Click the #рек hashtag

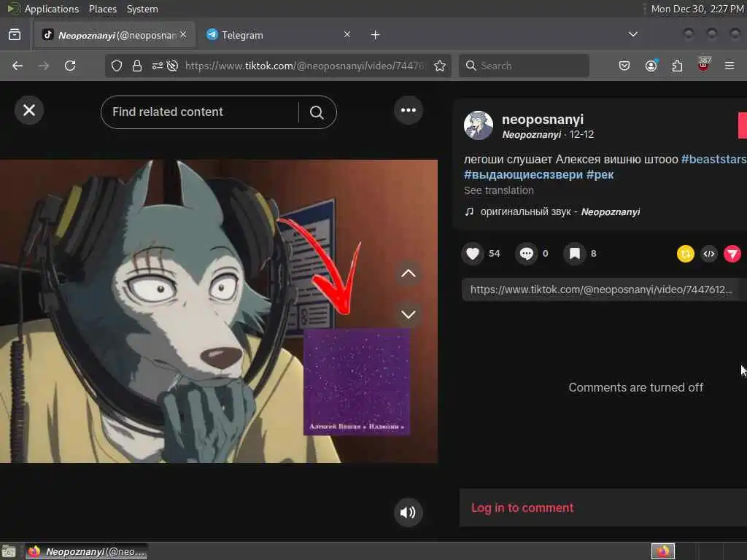pyautogui.click(x=600, y=174)
